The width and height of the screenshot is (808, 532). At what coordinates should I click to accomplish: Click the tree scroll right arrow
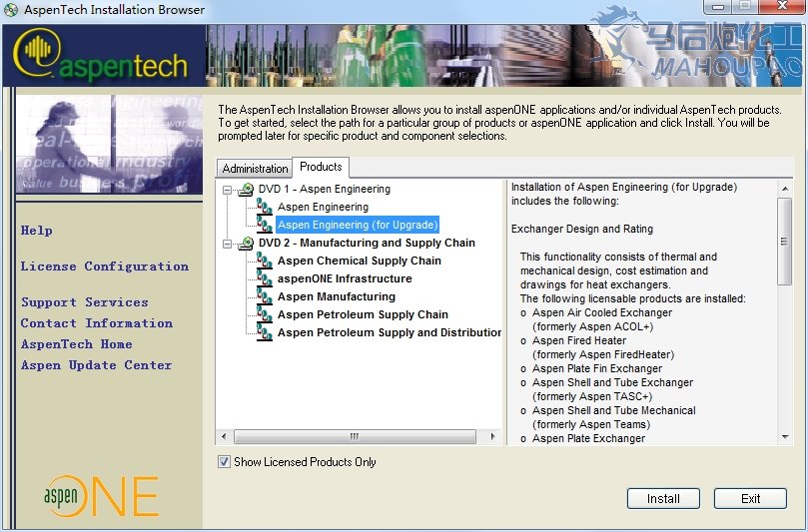(x=493, y=437)
